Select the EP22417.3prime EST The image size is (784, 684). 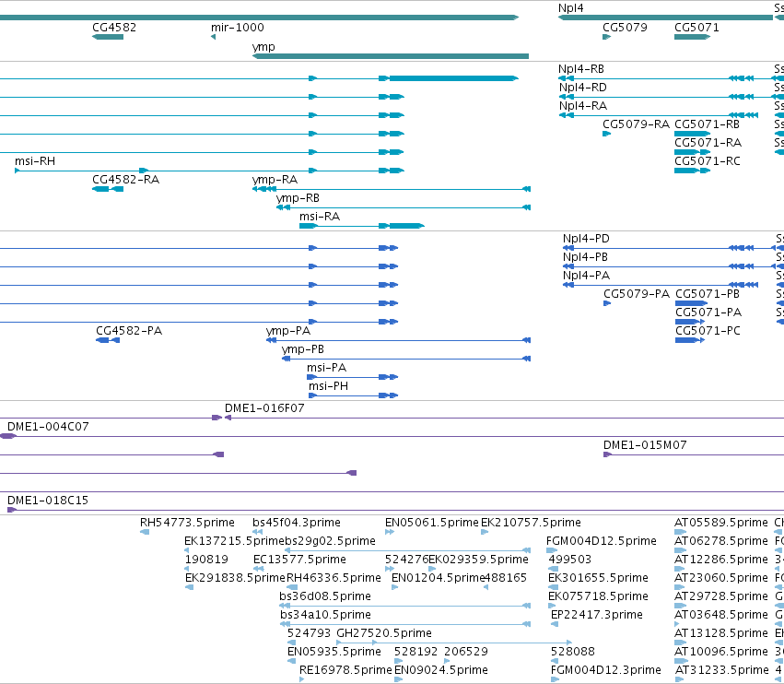coord(555,624)
